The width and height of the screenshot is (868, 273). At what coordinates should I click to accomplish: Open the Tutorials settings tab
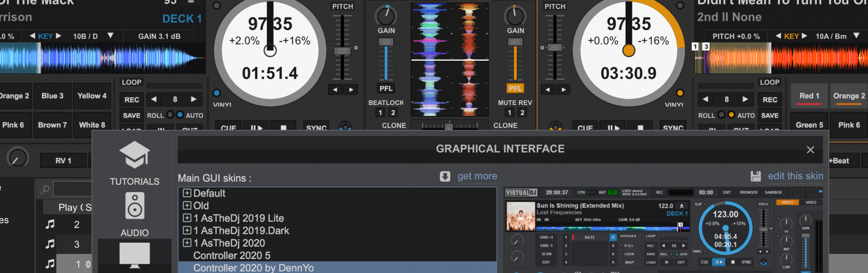click(134, 163)
